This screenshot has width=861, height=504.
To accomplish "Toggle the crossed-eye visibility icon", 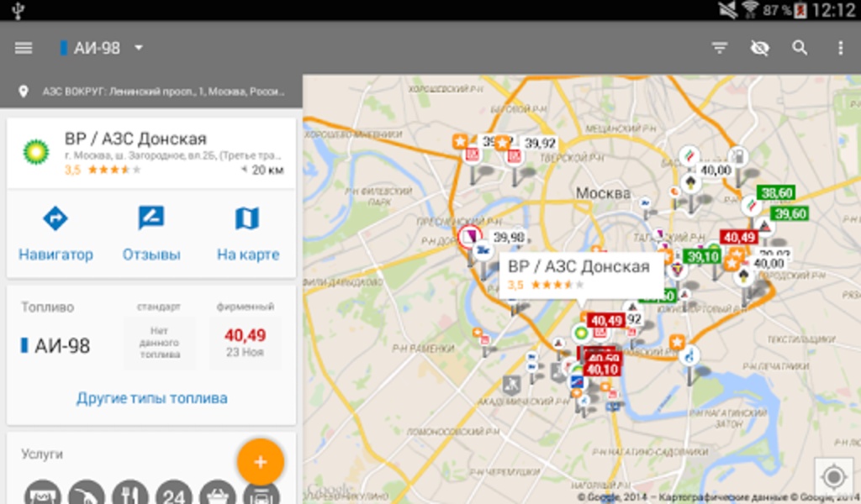I will [759, 48].
